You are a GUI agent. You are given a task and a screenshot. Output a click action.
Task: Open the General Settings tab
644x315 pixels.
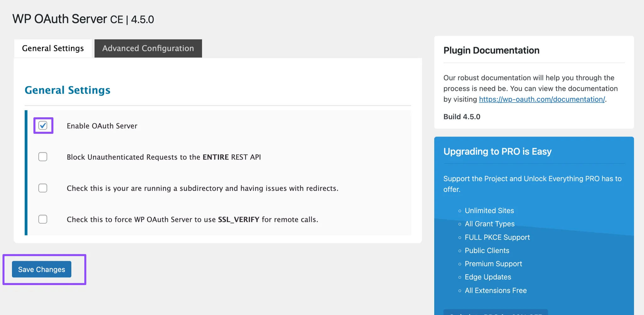[x=53, y=48]
